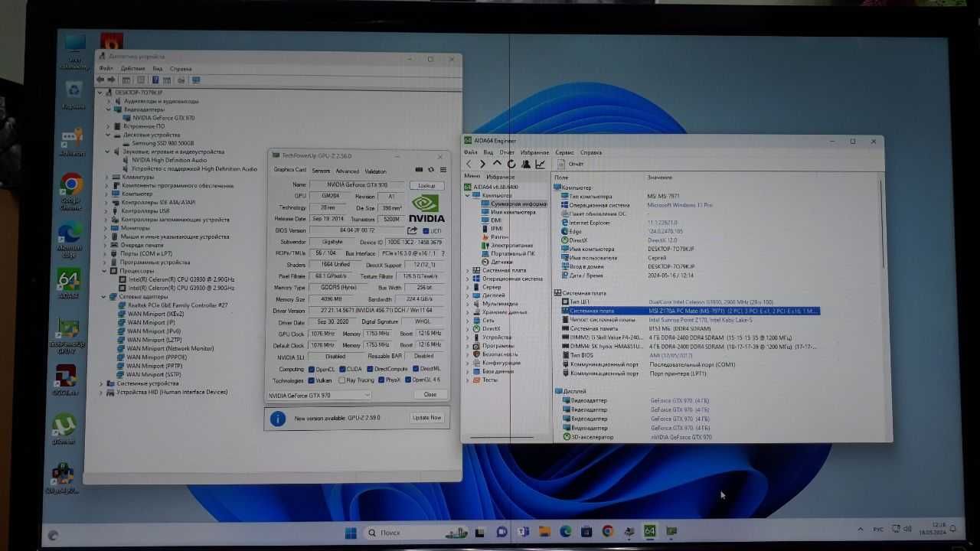Click the Lookup button in GPU-Z
Viewport: 980px width, 551px height.
(x=426, y=185)
